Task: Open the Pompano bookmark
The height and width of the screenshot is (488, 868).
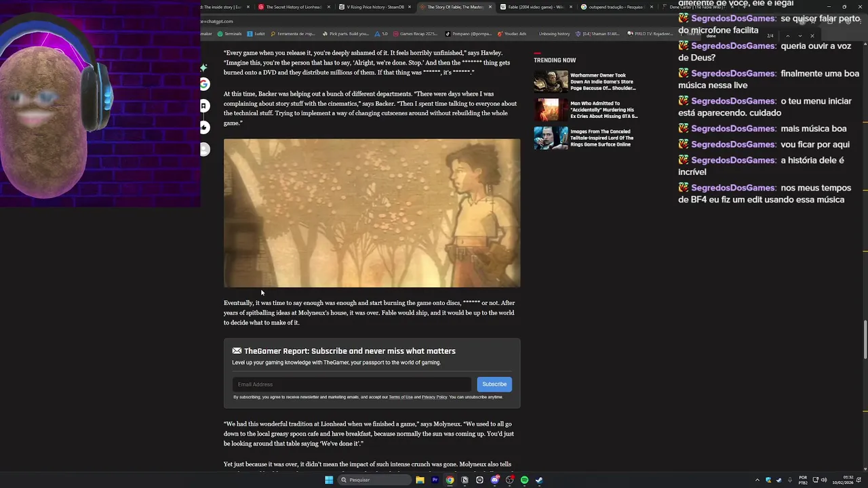Action: point(469,33)
